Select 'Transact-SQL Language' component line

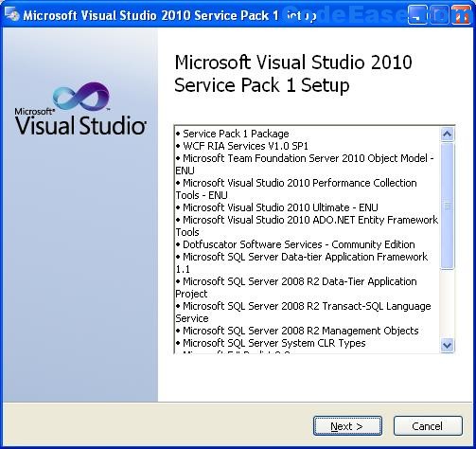point(303,312)
